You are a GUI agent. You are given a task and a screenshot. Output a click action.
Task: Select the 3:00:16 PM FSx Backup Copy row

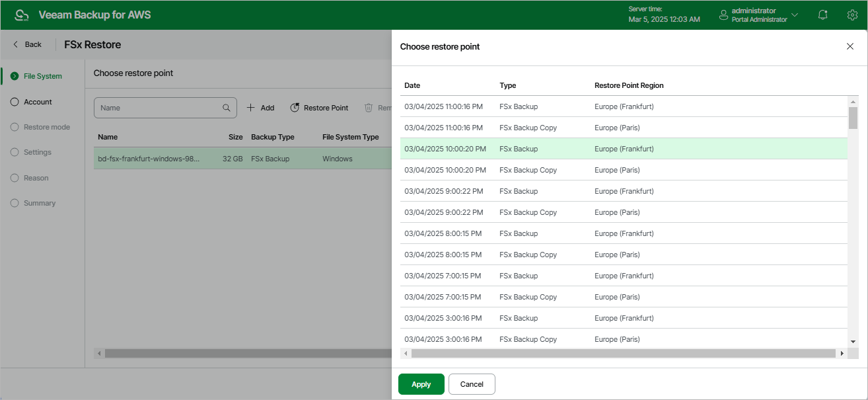[x=624, y=339]
